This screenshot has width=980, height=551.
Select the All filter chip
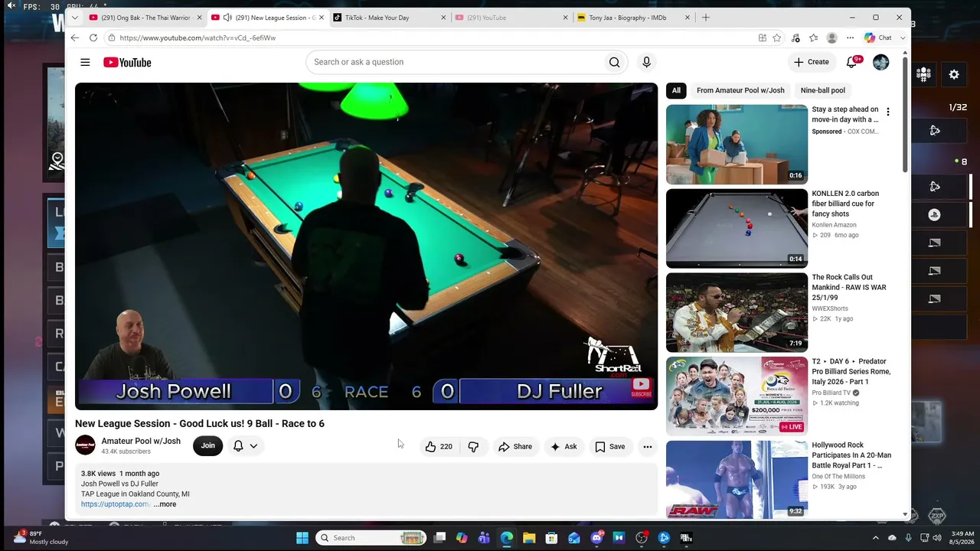click(x=676, y=90)
